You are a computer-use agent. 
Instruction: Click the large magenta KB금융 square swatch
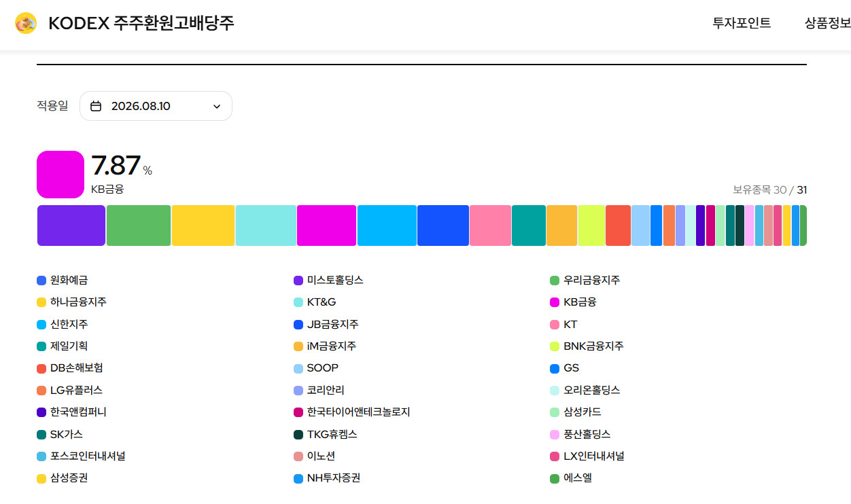pyautogui.click(x=60, y=175)
